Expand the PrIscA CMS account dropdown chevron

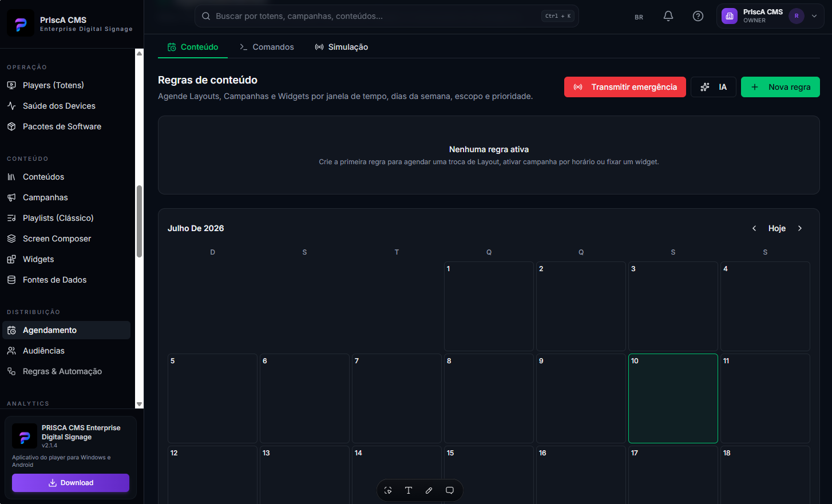pos(814,16)
